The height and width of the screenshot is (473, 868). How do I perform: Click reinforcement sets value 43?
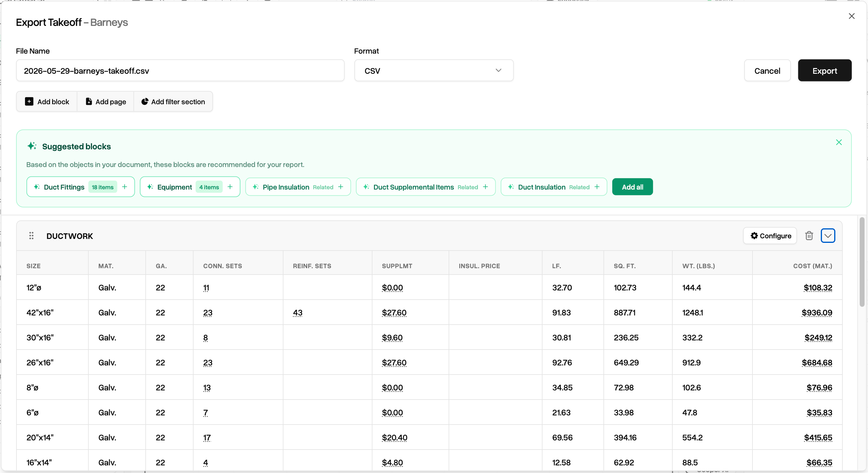pyautogui.click(x=297, y=313)
